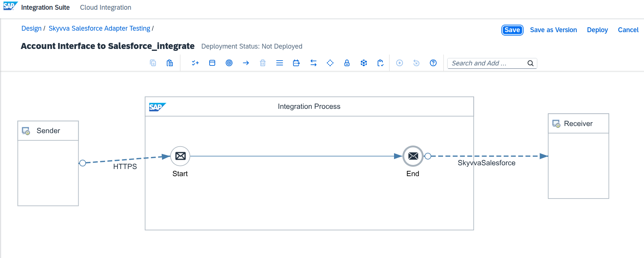Open the help question-mark icon
This screenshot has width=644, height=258.
tap(433, 63)
